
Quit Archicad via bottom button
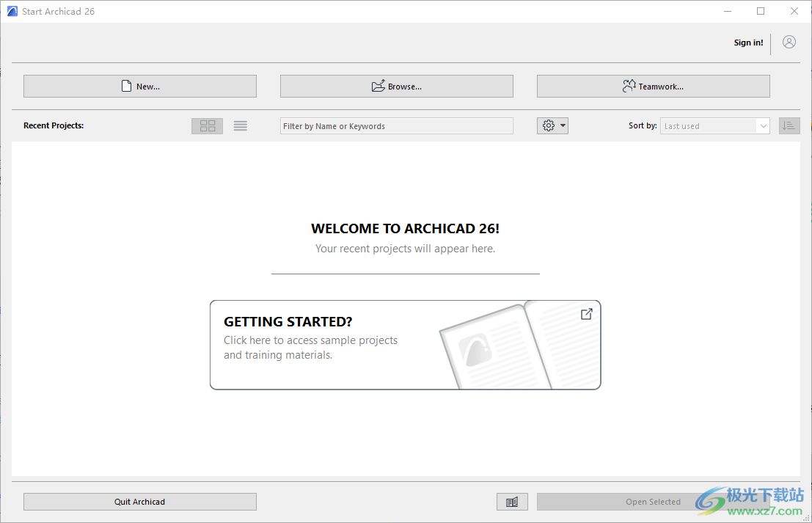tap(139, 502)
